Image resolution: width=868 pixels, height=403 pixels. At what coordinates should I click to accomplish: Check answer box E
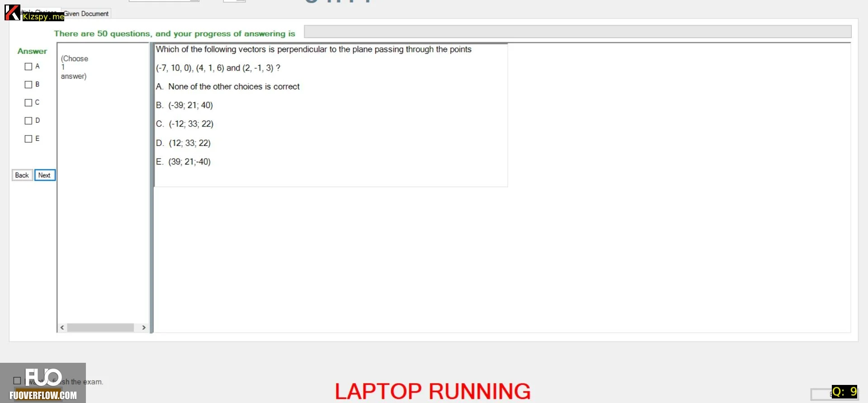tap(28, 139)
